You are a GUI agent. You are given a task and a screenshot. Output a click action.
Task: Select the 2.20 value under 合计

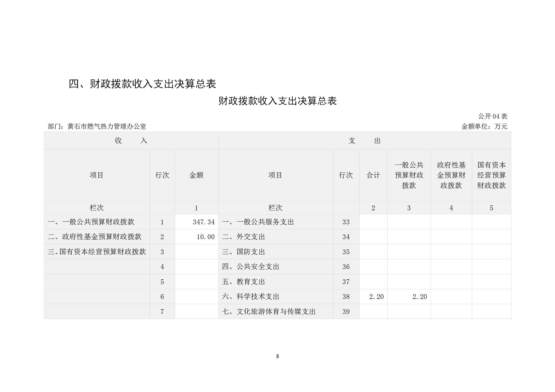(x=376, y=296)
